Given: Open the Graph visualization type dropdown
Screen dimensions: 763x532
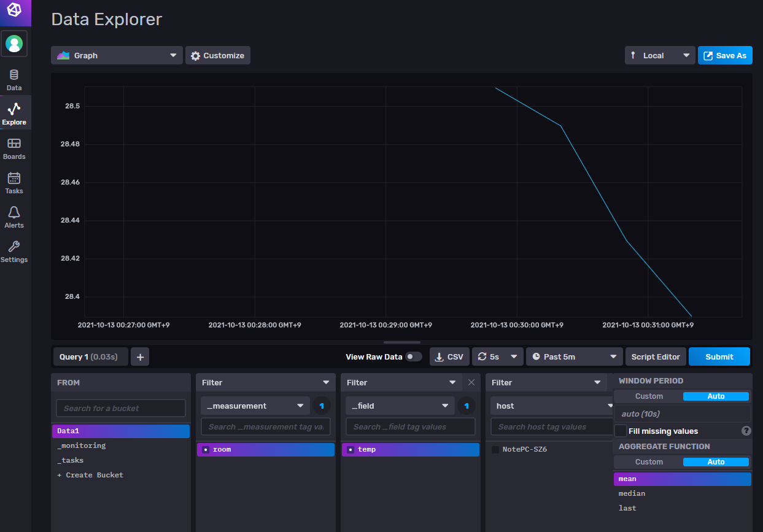Looking at the screenshot, I should (117, 55).
